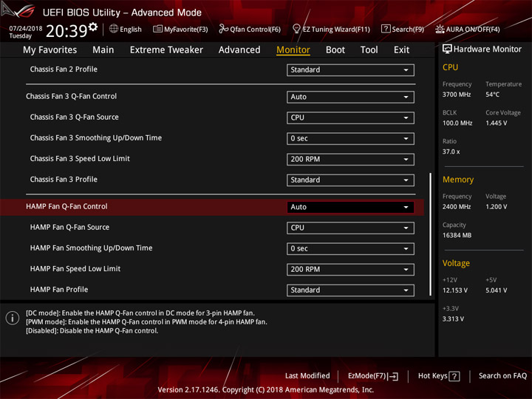The height and width of the screenshot is (399, 532).
Task: Open My Favorites tab
Action: click(50, 50)
